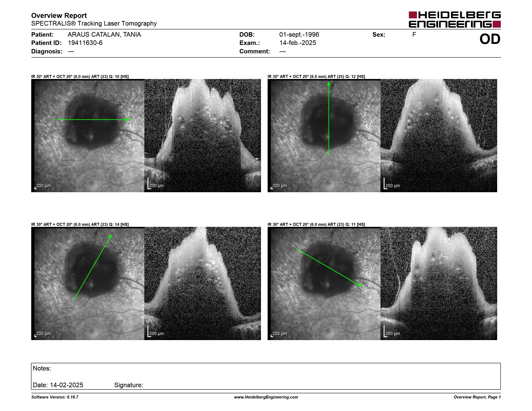Open the IR fundus image with horizontal scan line
Image resolution: width=532 pixels, height=411 pixels.
[88, 136]
